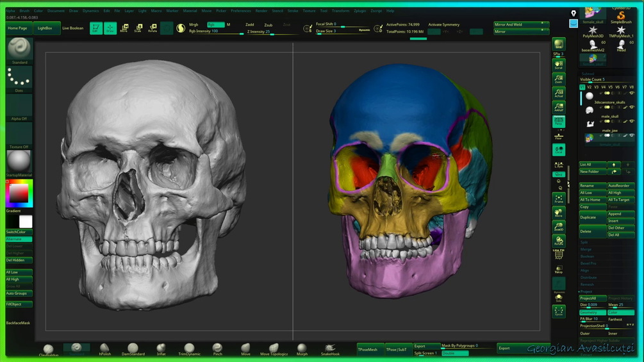Image resolution: width=644 pixels, height=362 pixels.
Task: Select the SimpleBrush tool thumbnail
Action: tap(621, 17)
